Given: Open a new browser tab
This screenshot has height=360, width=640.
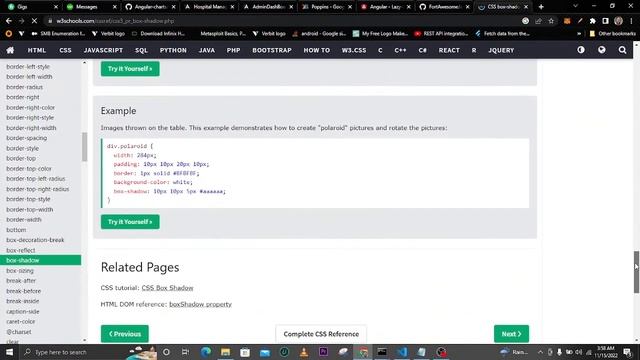Looking at the screenshot, I should (541, 7).
